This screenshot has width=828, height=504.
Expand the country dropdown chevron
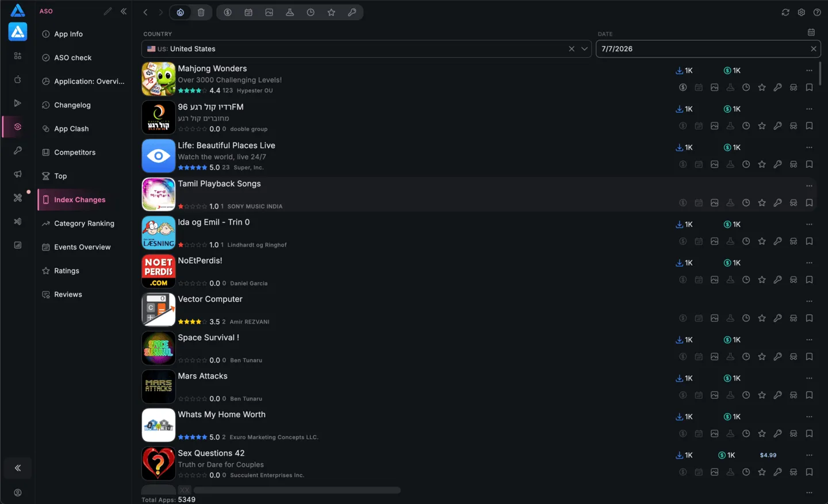pyautogui.click(x=584, y=49)
